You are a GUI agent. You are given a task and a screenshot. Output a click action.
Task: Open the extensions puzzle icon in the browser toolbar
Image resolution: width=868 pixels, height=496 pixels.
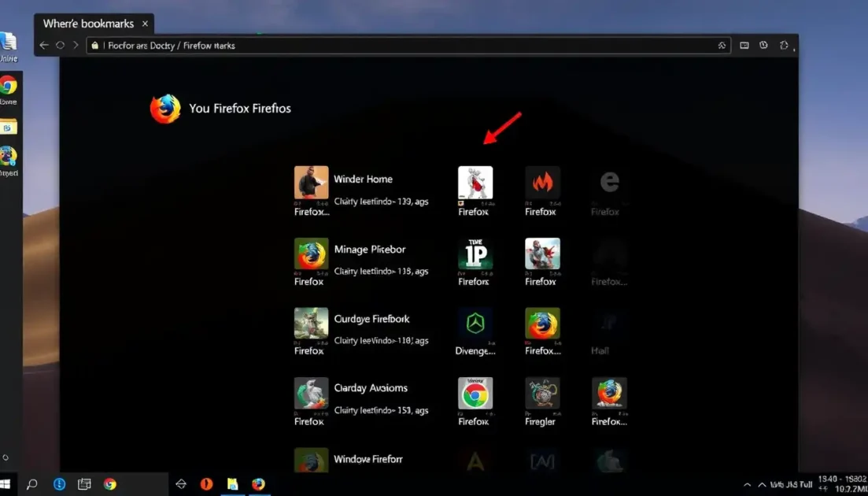(784, 46)
